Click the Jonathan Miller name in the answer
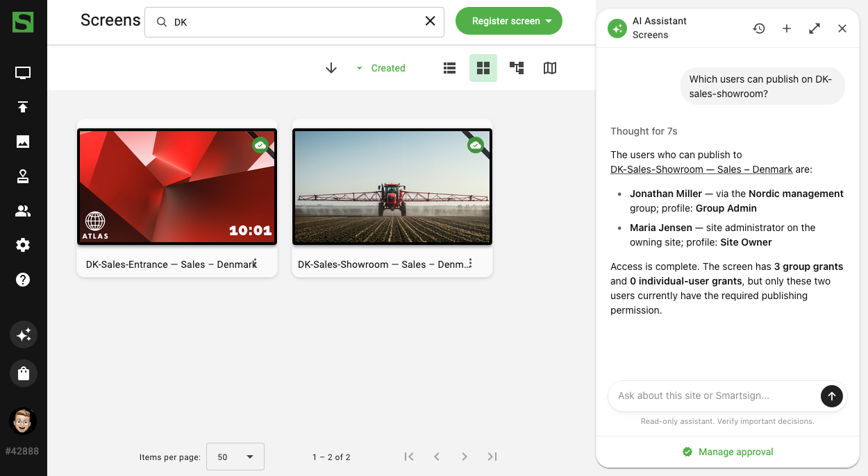 point(666,194)
